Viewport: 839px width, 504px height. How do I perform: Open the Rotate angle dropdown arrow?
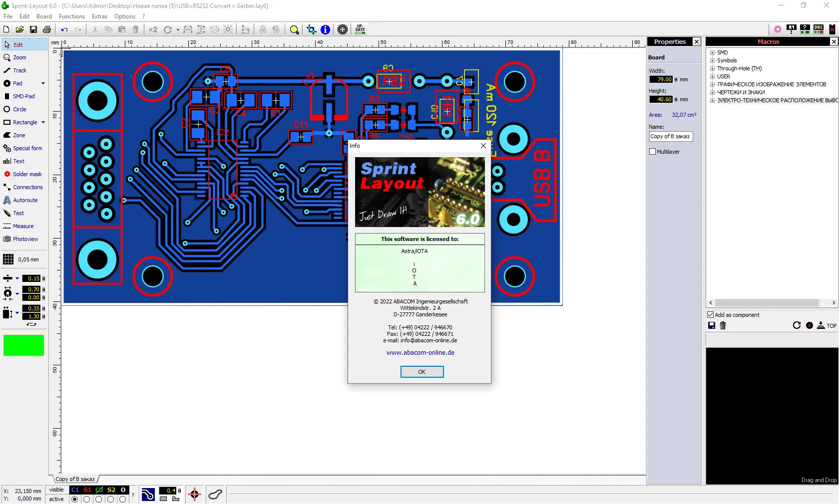[177, 30]
